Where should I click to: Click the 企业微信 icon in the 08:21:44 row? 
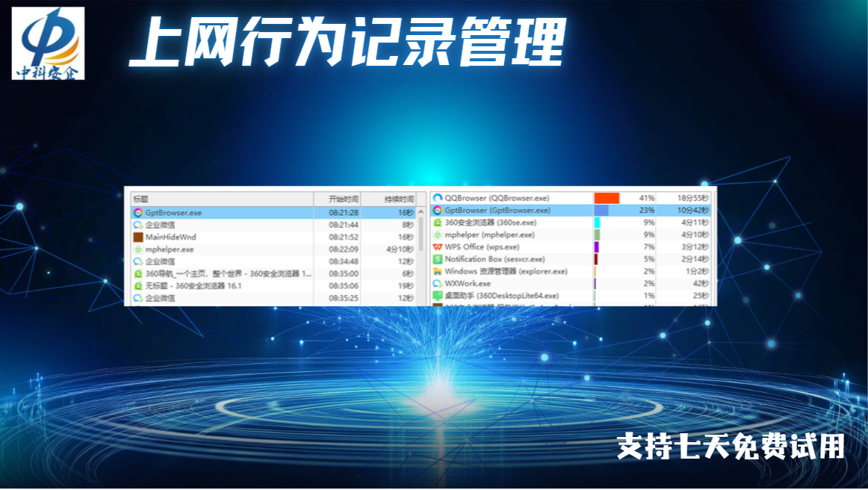[x=138, y=225]
